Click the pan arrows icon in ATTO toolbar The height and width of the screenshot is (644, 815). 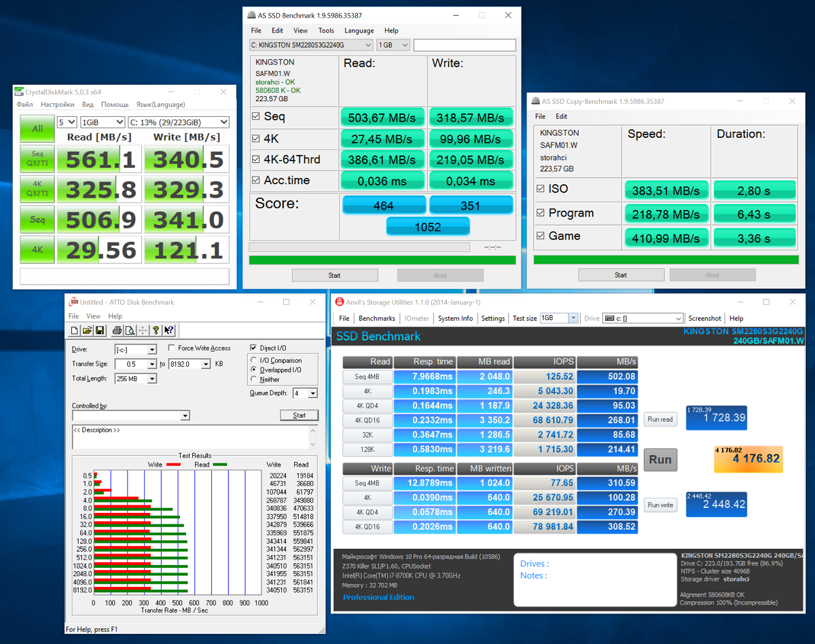pos(142,330)
